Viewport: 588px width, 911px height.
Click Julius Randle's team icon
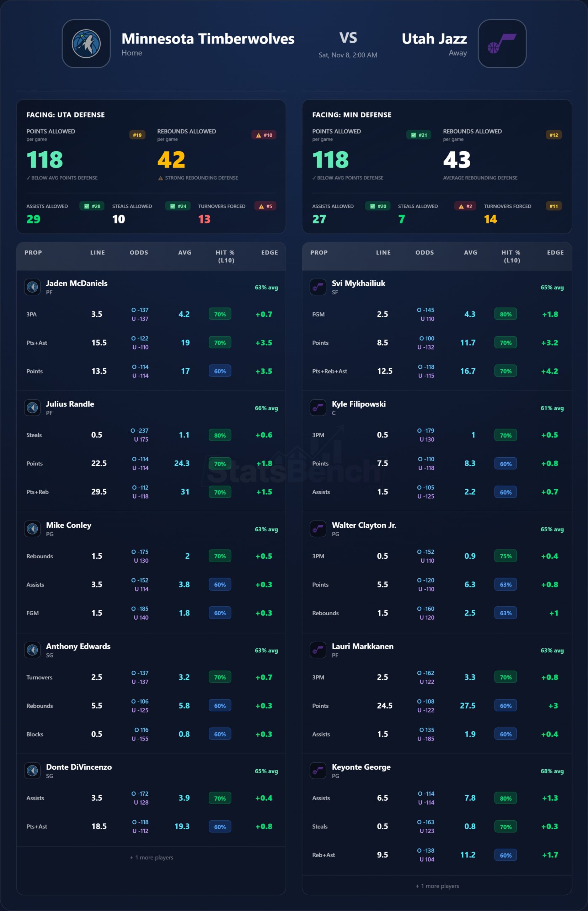[32, 407]
